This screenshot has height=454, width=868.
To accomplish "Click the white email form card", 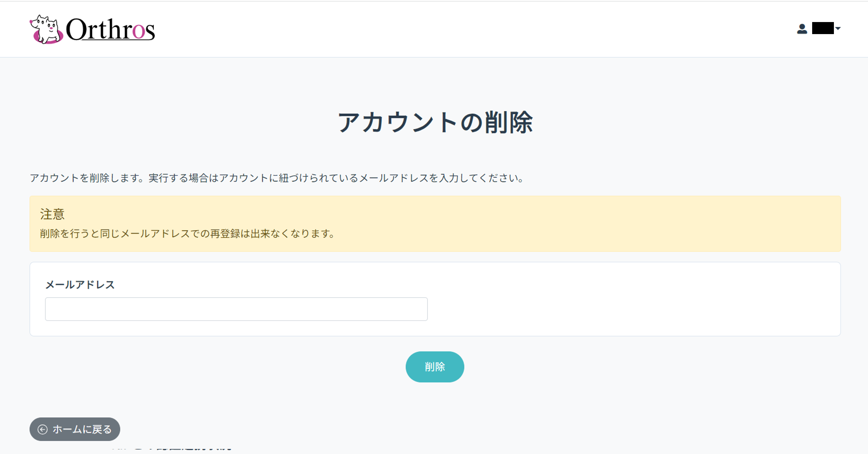I will (x=633, y=300).
